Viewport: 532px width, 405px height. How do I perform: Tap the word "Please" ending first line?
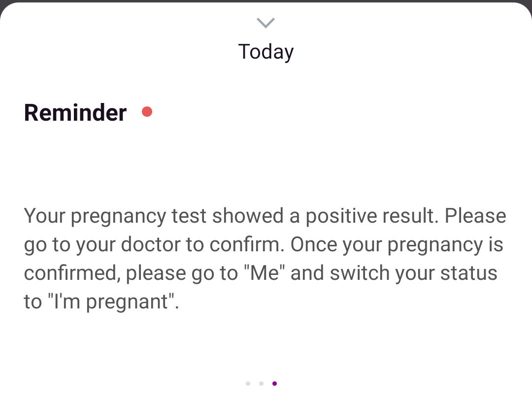pyautogui.click(x=475, y=216)
